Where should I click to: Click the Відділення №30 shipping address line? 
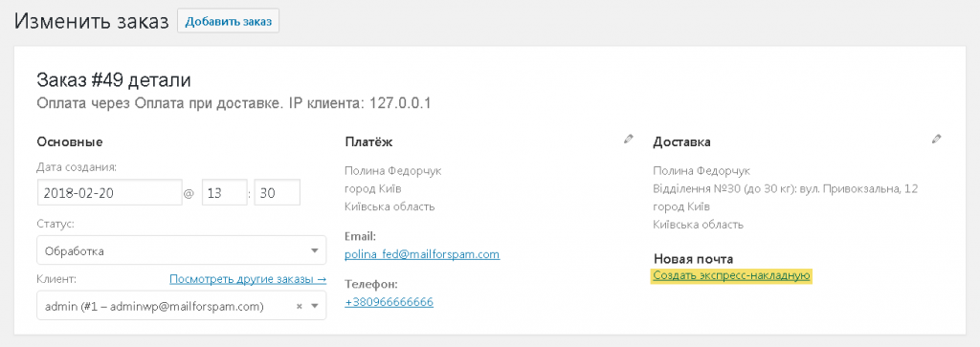(x=785, y=188)
